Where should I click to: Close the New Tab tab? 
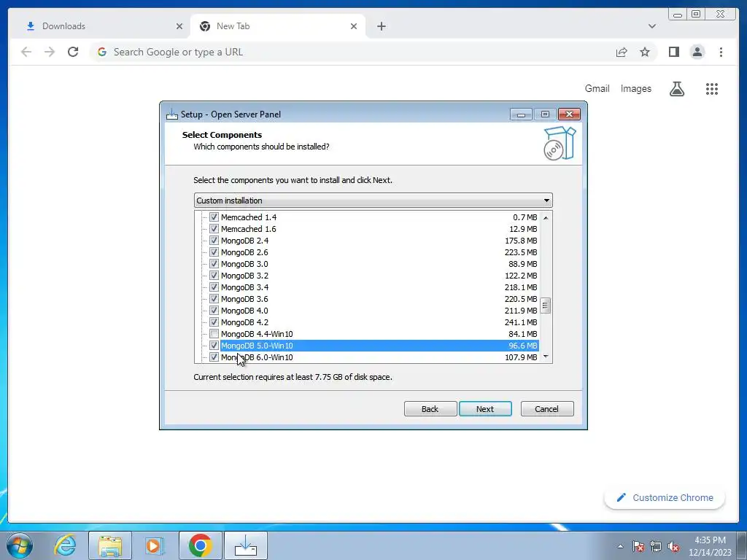click(354, 26)
